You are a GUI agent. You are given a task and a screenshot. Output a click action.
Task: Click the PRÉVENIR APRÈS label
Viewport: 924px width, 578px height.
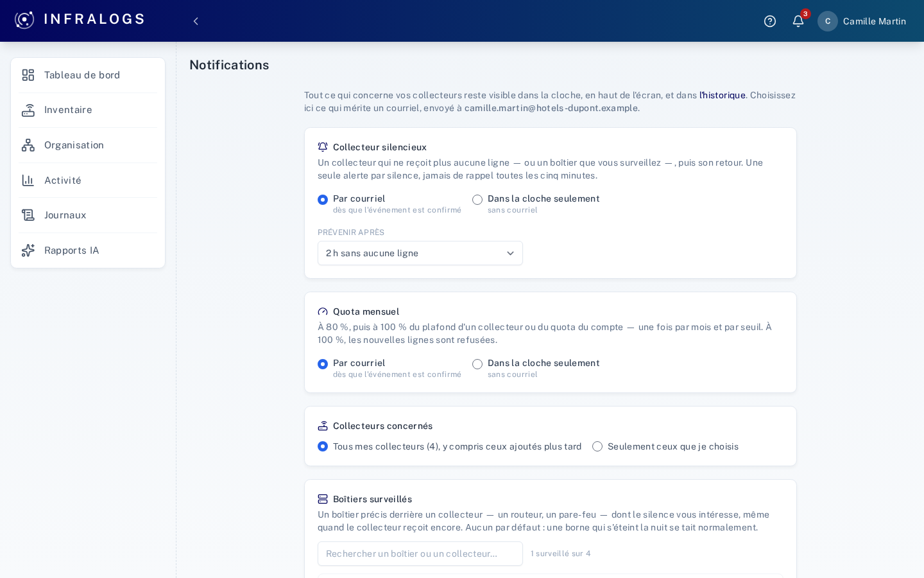coord(351,232)
